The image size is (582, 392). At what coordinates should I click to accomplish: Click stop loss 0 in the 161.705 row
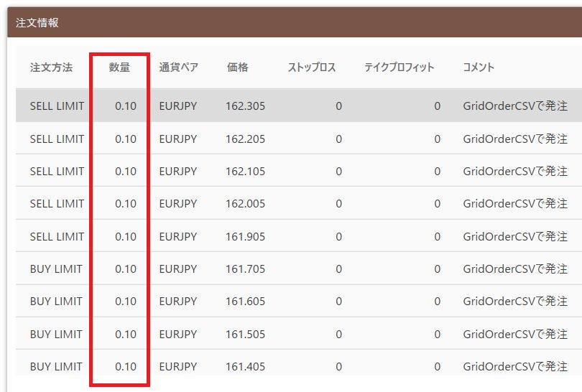click(x=339, y=269)
